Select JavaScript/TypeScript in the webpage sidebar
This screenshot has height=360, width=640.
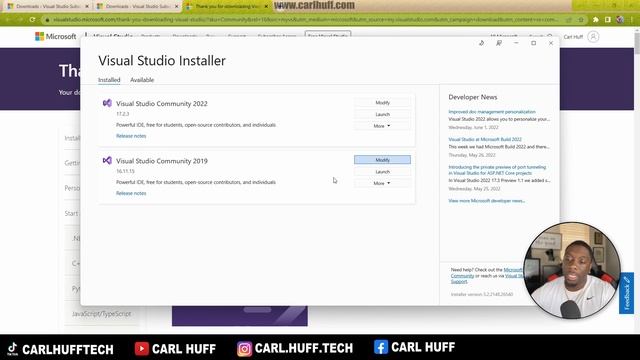coord(102,314)
